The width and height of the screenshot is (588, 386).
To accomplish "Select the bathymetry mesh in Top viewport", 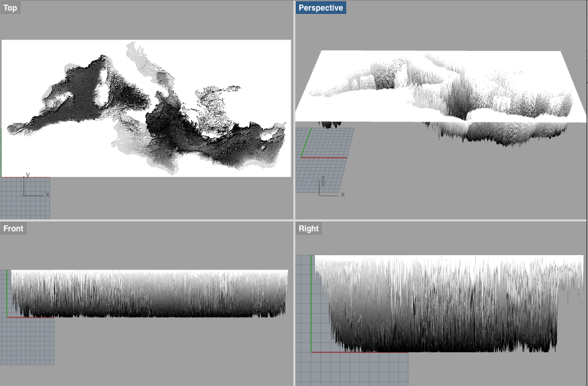I will [x=146, y=108].
